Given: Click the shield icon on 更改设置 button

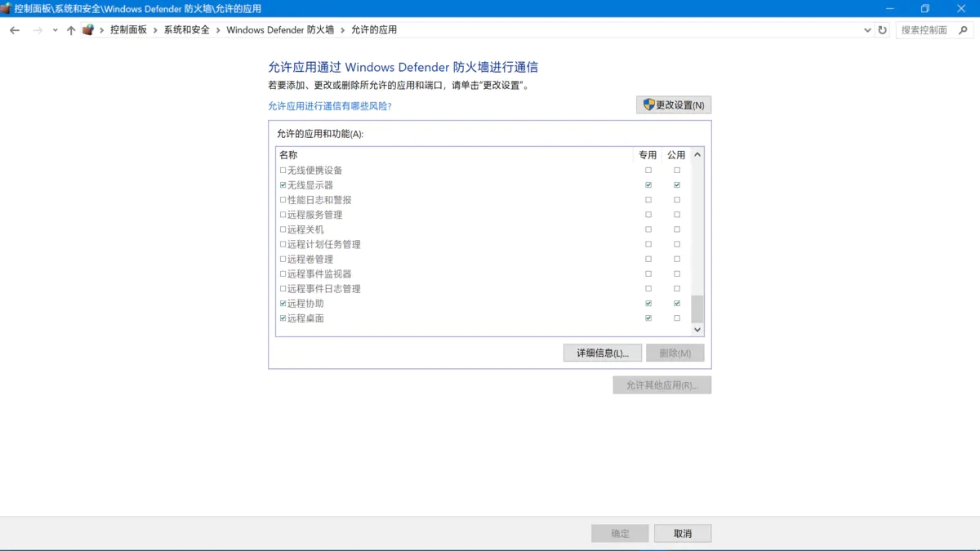Looking at the screenshot, I should click(648, 104).
